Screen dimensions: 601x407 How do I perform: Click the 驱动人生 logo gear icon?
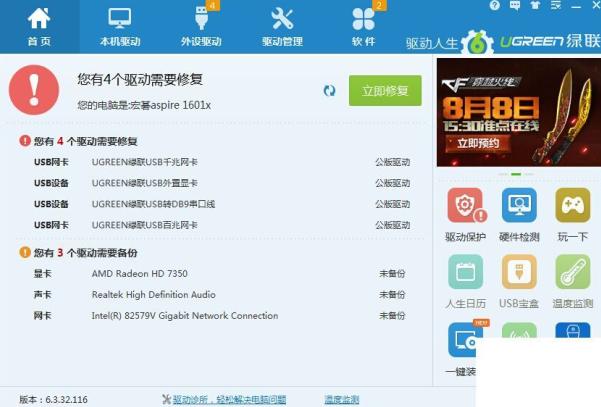pyautogui.click(x=477, y=43)
